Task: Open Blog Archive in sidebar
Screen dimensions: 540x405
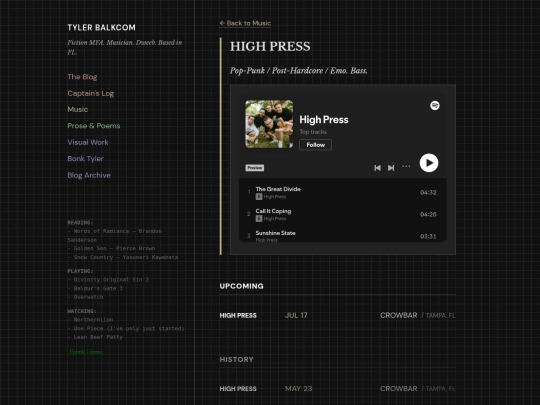Action: tap(89, 175)
